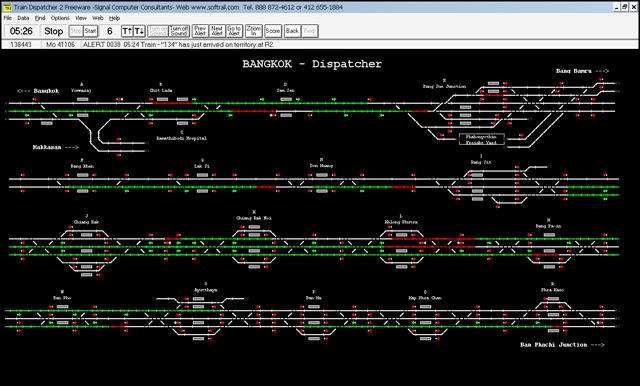The width and height of the screenshot is (640, 386).
Task: Expand the Options menu
Action: click(60, 18)
